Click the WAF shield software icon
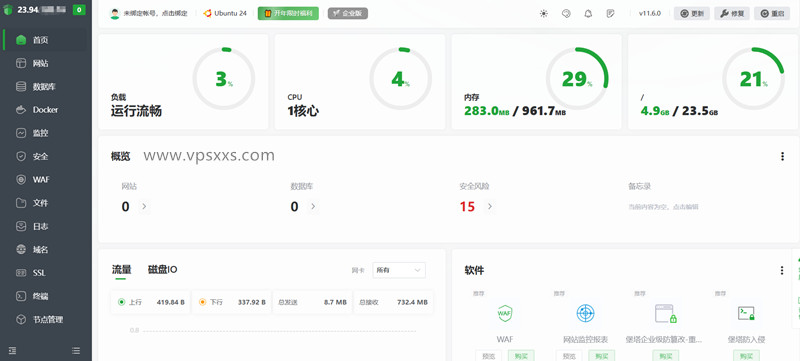Viewport: 800px width, 361px height. click(x=505, y=313)
